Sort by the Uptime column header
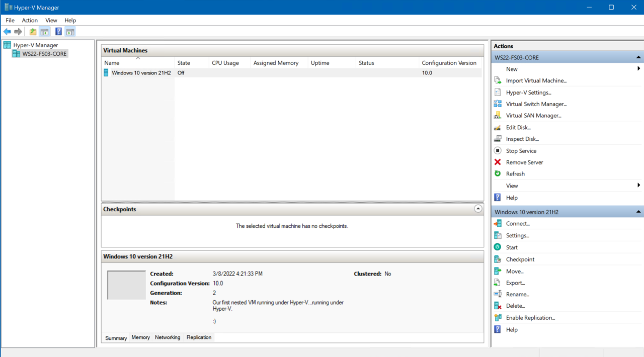 coord(332,63)
